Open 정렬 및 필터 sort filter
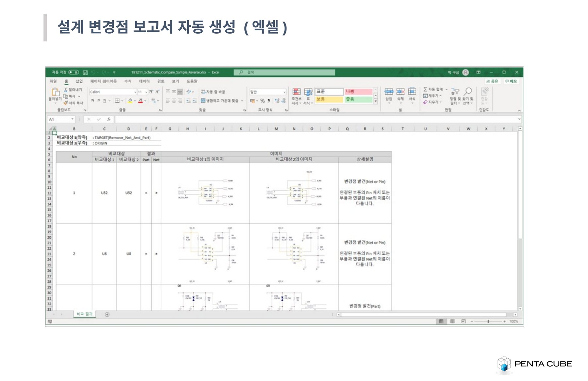Screen dimensions: 588x381 pos(455,96)
